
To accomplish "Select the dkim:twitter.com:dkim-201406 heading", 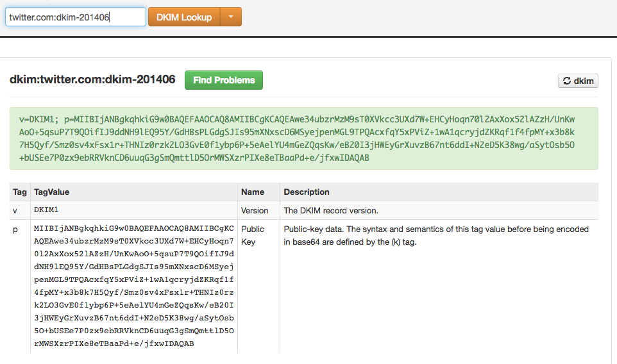I will [x=92, y=79].
